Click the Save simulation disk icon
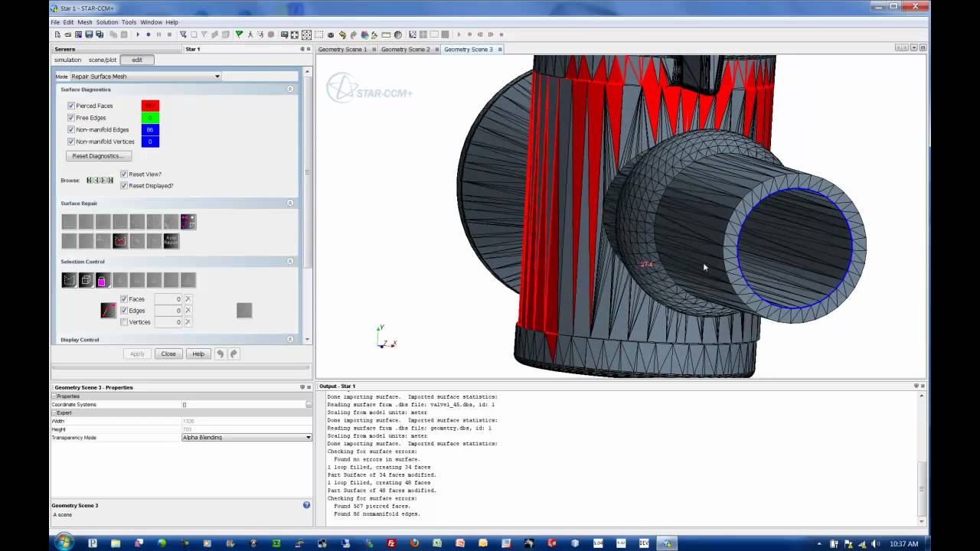This screenshot has width=980, height=551. tap(89, 34)
